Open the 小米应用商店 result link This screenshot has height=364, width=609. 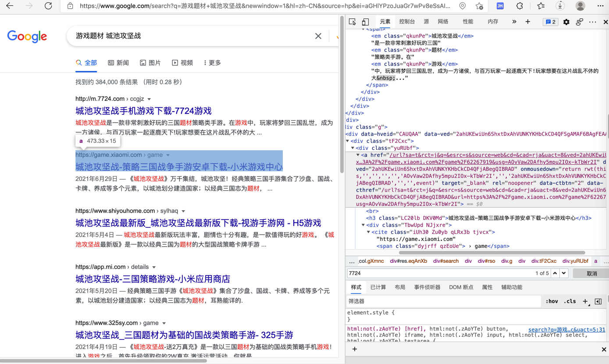point(153,279)
